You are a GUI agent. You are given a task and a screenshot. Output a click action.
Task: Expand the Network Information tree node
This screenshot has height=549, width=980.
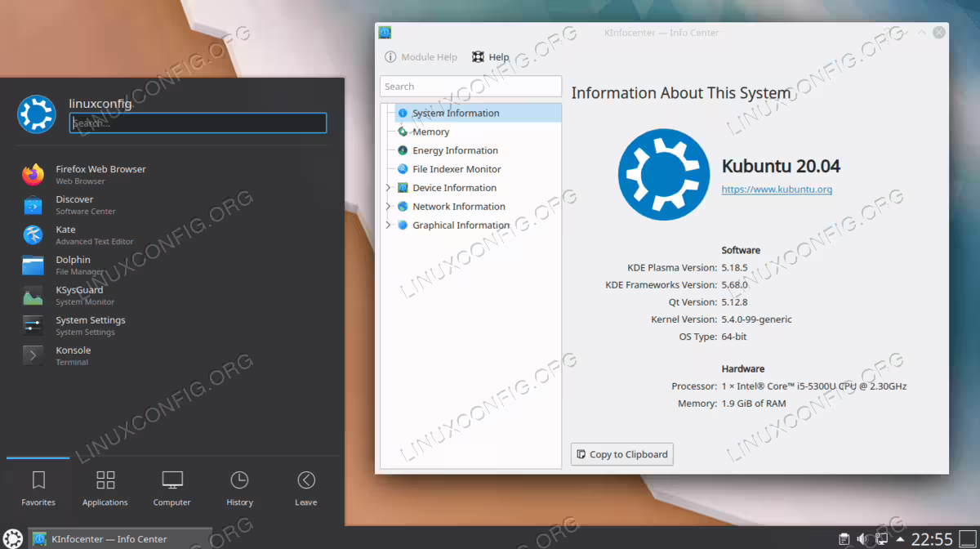tap(388, 207)
